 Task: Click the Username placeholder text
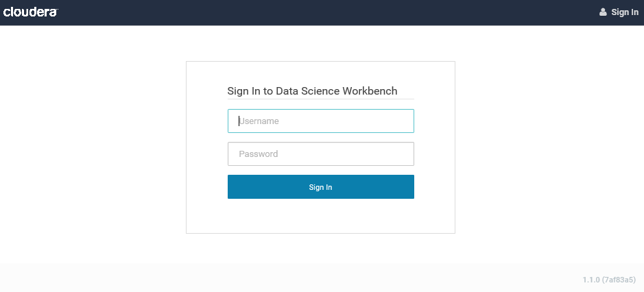259,121
